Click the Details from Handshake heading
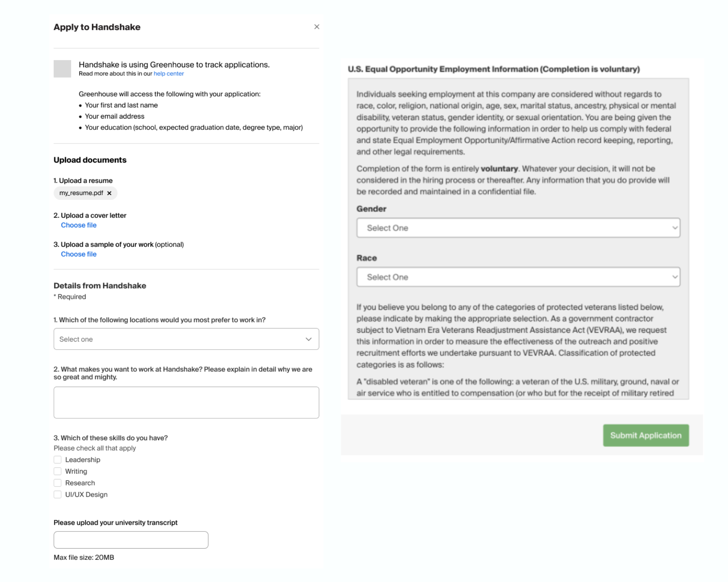728x582 pixels. click(100, 286)
